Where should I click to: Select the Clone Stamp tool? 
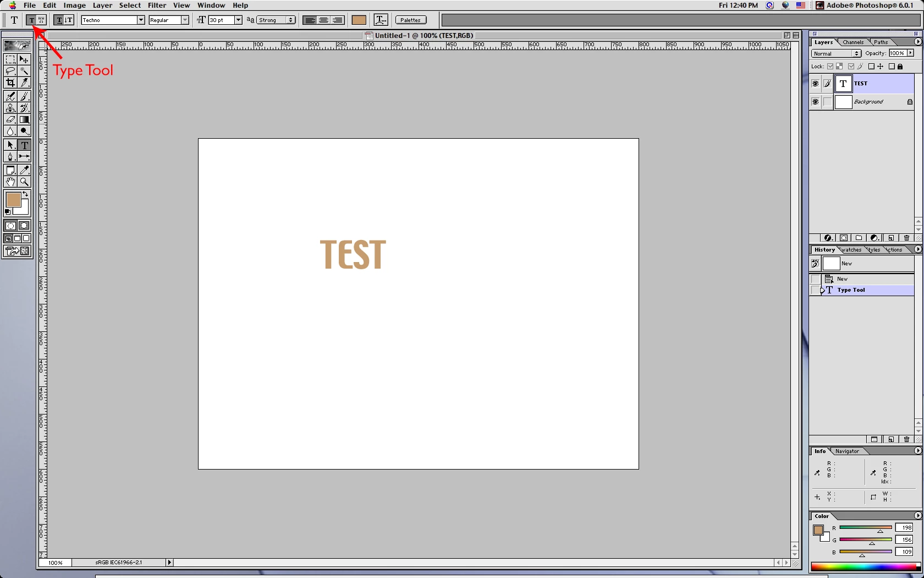point(10,108)
